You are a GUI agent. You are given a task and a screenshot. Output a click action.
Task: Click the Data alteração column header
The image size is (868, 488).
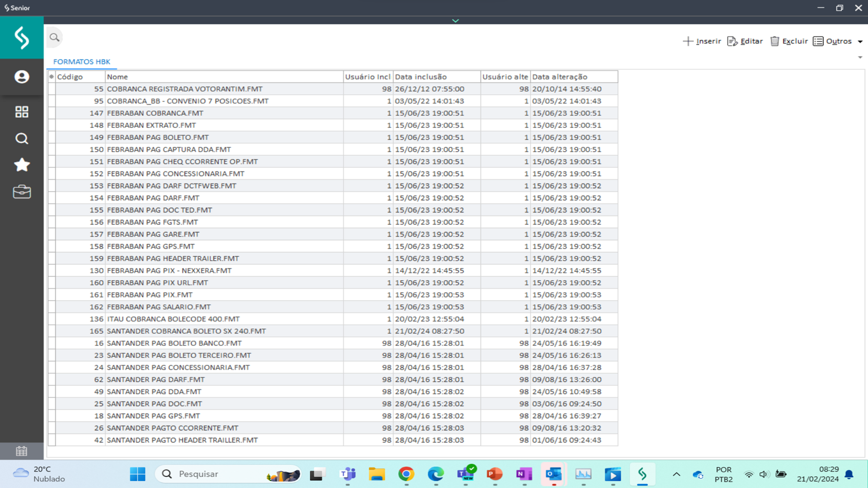coord(574,77)
